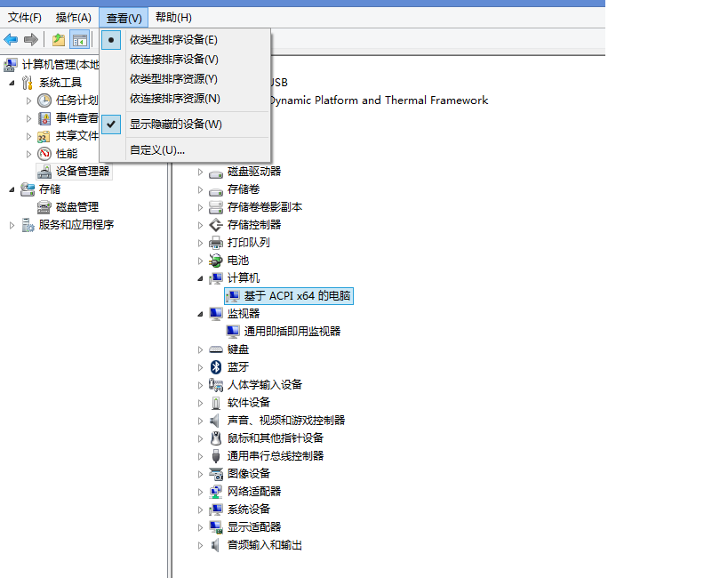Click the Back arrow toolbar icon
The image size is (728, 578).
coord(11,39)
